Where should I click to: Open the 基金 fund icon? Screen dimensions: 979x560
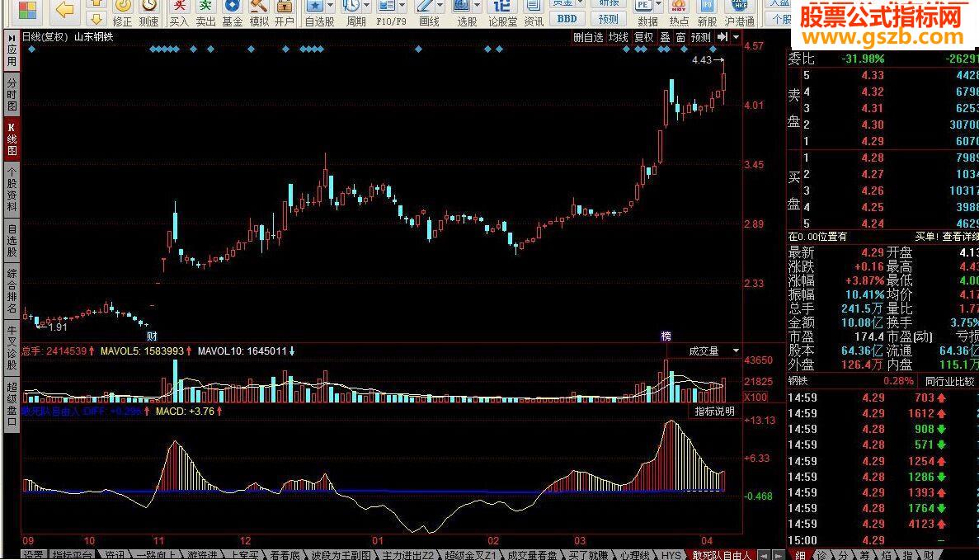click(x=233, y=7)
